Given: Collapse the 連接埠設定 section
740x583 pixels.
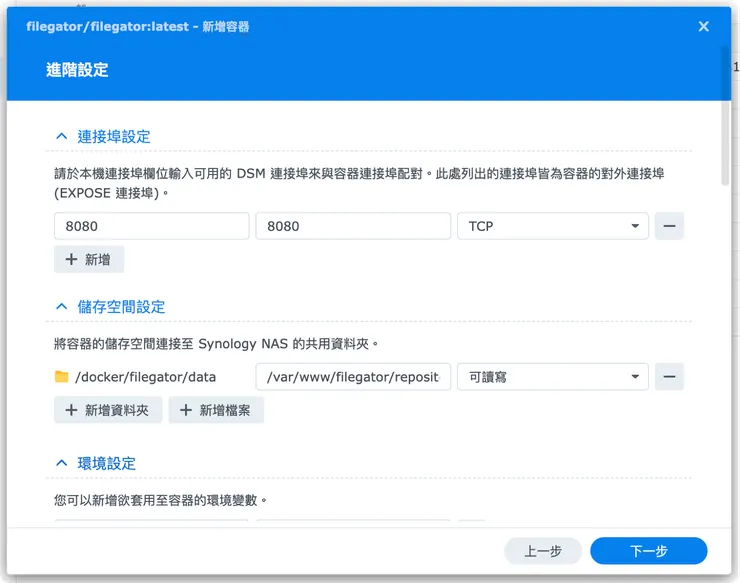Looking at the screenshot, I should pyautogui.click(x=61, y=136).
